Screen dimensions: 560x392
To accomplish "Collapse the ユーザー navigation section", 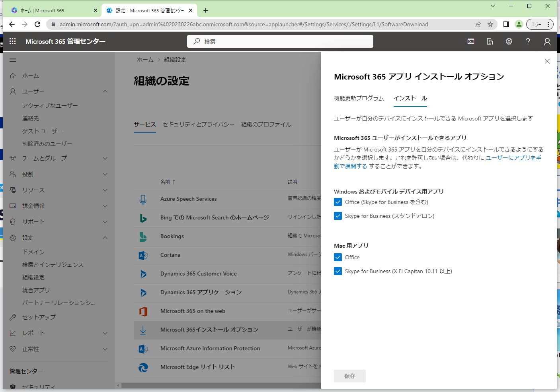I will coord(105,91).
